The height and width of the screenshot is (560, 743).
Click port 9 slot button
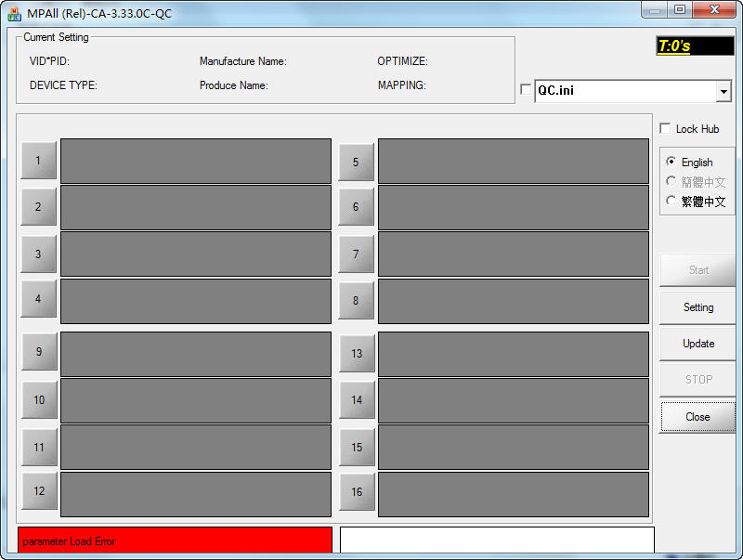pyautogui.click(x=39, y=352)
